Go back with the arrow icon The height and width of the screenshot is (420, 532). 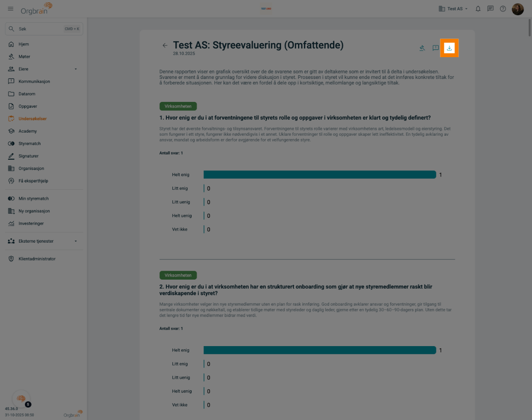tap(165, 45)
